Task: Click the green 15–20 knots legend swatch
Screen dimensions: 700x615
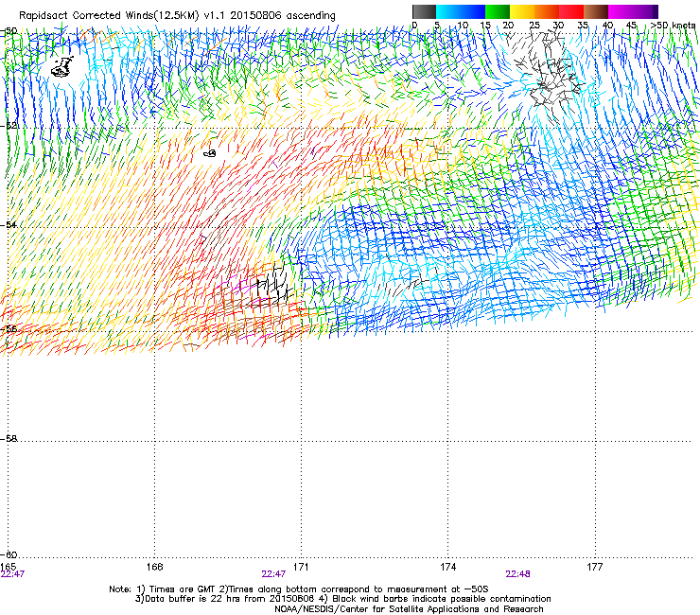Action: tap(498, 11)
